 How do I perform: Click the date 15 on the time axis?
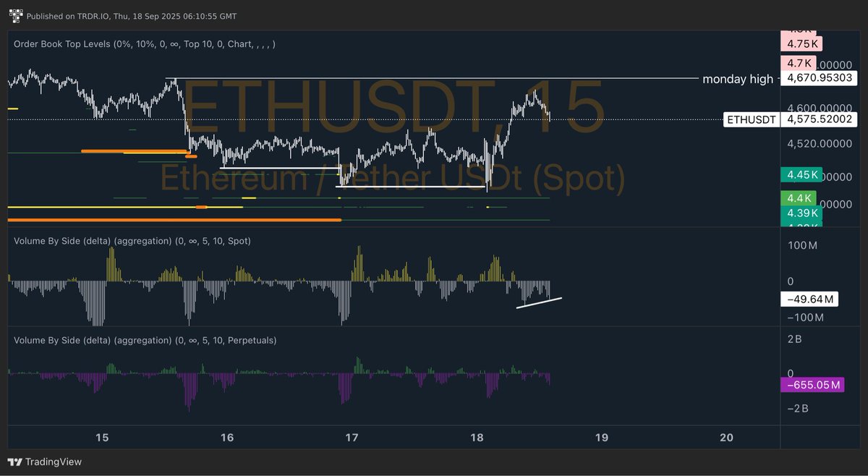102,437
